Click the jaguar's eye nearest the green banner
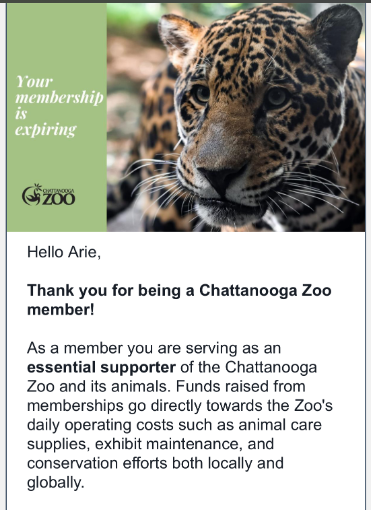This screenshot has width=371, height=510. (201, 94)
